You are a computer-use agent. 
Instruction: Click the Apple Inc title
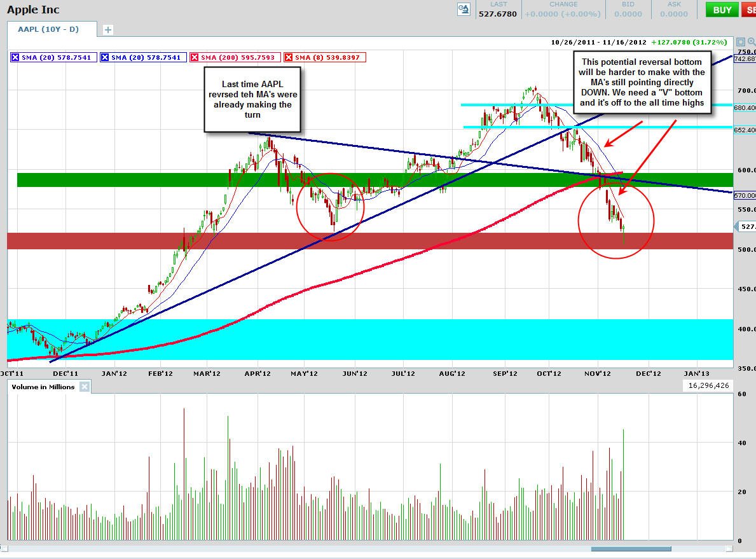pyautogui.click(x=33, y=10)
